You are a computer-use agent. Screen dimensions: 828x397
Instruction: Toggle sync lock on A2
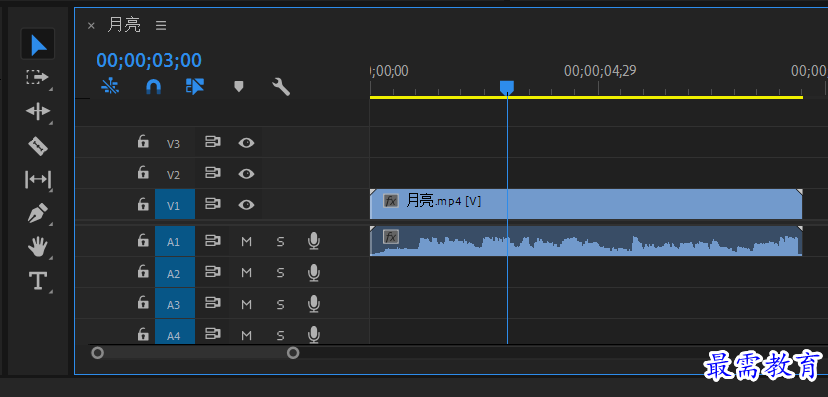pos(213,272)
